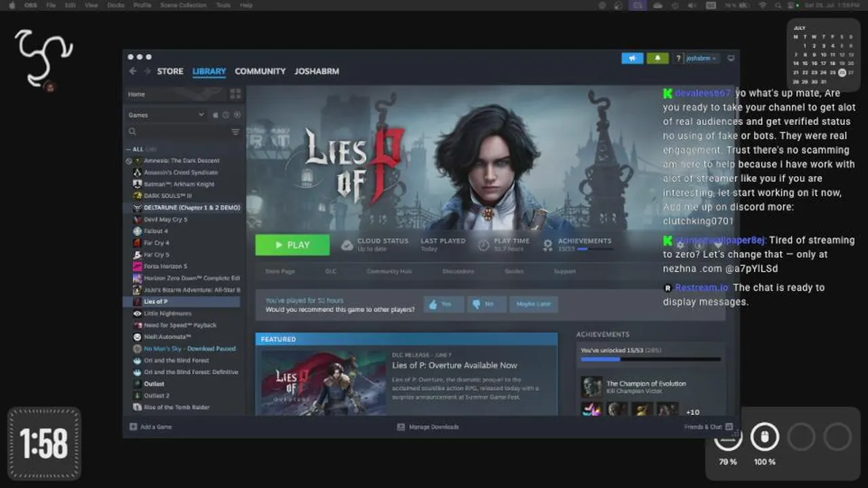The height and width of the screenshot is (488, 868).
Task: Open the library filter options icon
Action: 235,132
